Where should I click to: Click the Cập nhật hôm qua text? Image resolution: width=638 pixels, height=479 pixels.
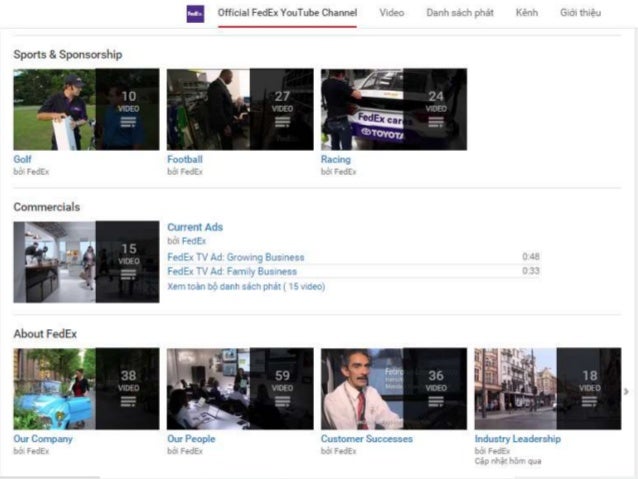click(x=508, y=461)
